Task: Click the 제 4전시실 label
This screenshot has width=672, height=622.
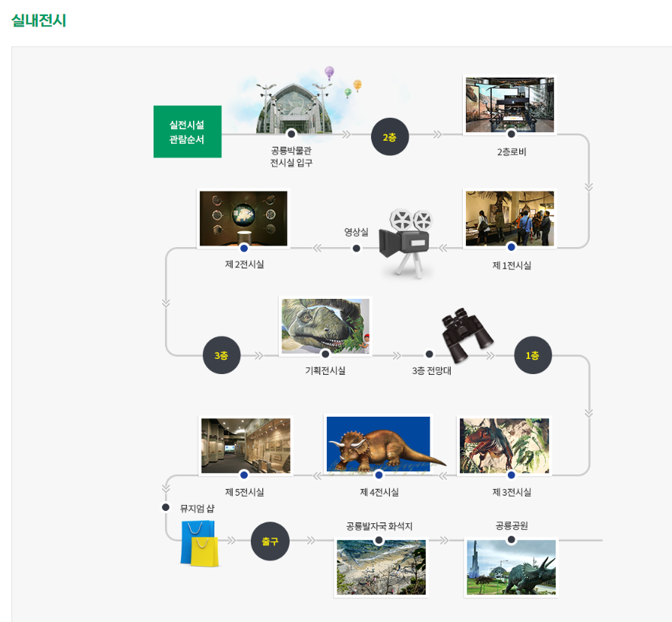Action: [379, 492]
